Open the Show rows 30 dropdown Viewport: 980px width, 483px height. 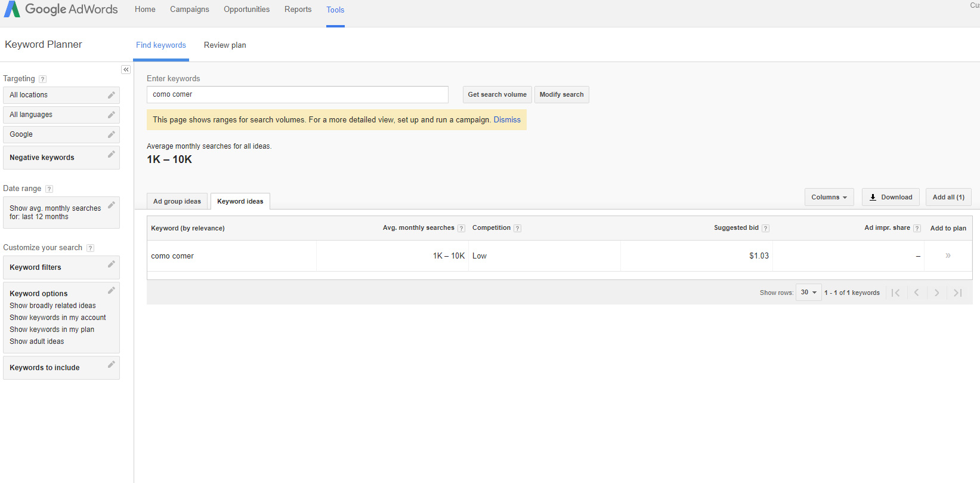[809, 293]
